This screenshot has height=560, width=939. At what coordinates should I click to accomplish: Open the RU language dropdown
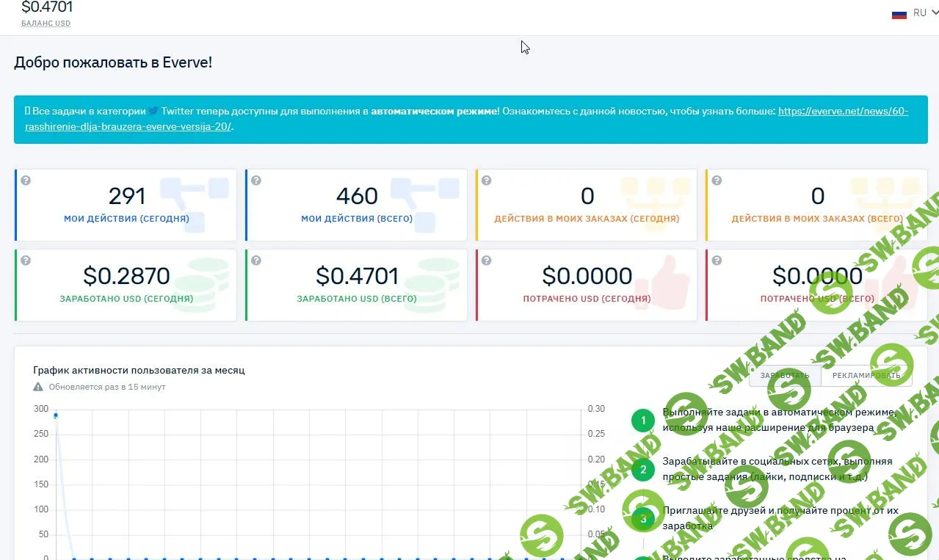pyautogui.click(x=924, y=13)
